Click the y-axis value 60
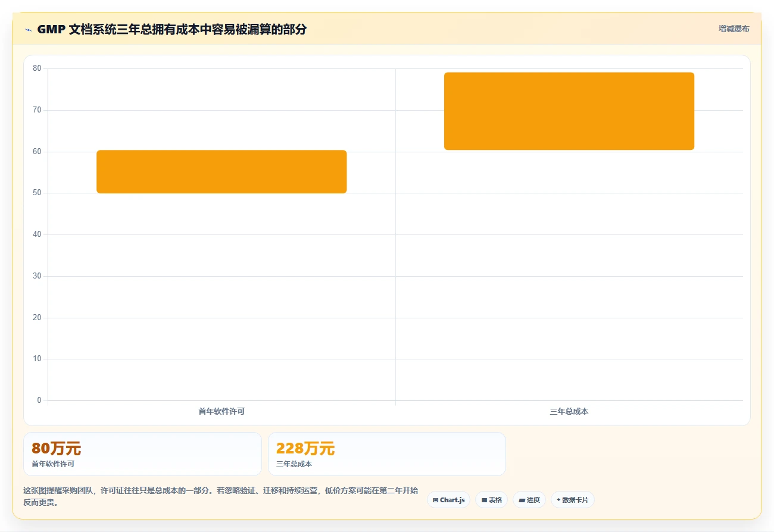The image size is (774, 532). click(x=37, y=152)
